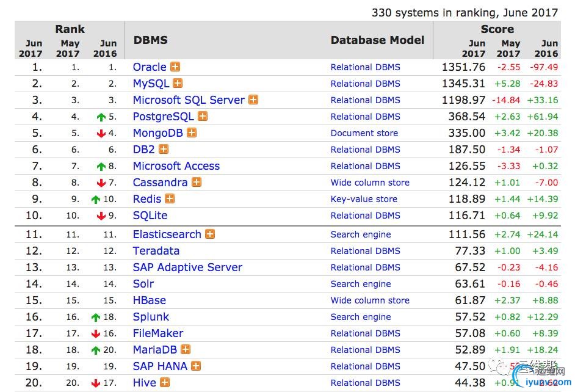
Task: Click Search engine link in Solr row
Action: (361, 284)
